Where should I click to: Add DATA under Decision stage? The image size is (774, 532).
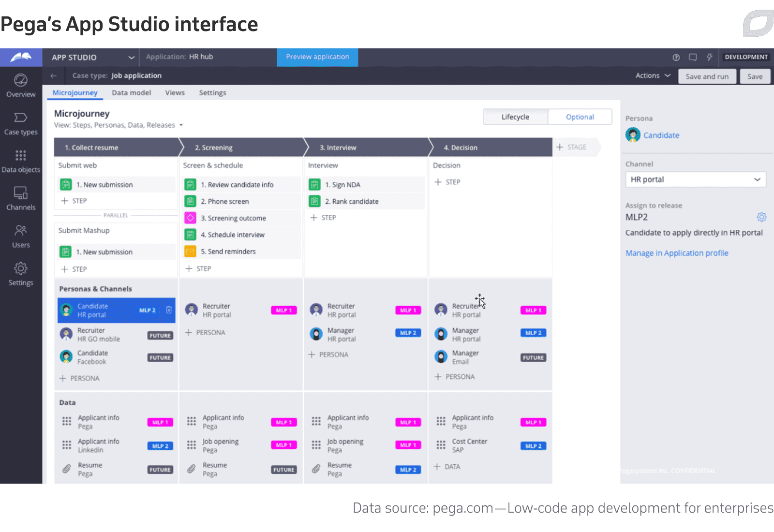pyautogui.click(x=447, y=467)
